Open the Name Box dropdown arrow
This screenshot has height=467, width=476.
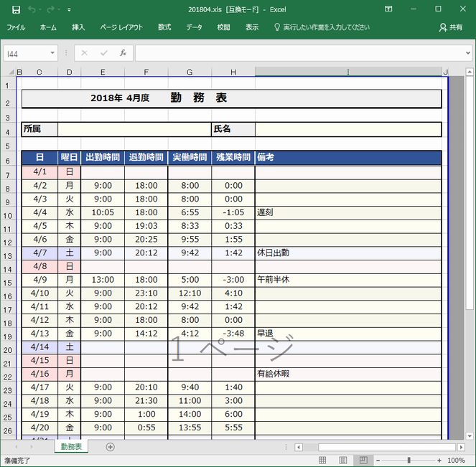[x=52, y=53]
